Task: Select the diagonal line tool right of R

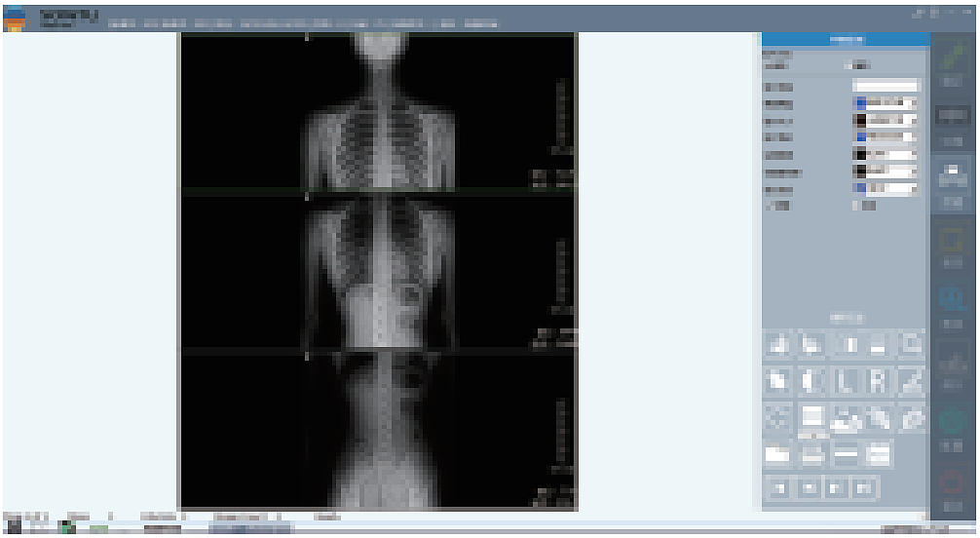Action: pyautogui.click(x=910, y=381)
